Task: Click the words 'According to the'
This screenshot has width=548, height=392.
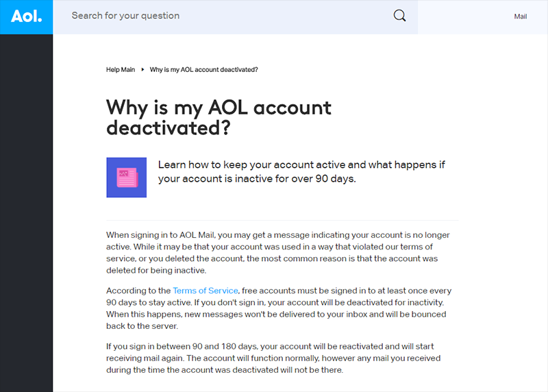Action: pos(138,291)
